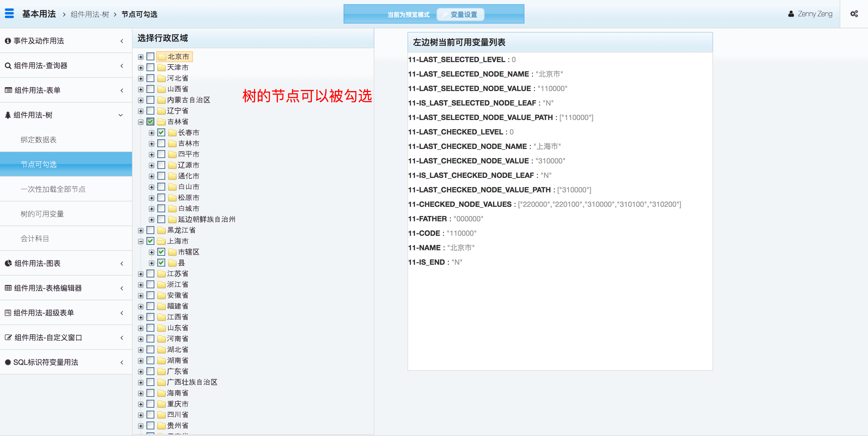
Task: Click the table grid icon for 表格编辑器
Action: coord(8,288)
